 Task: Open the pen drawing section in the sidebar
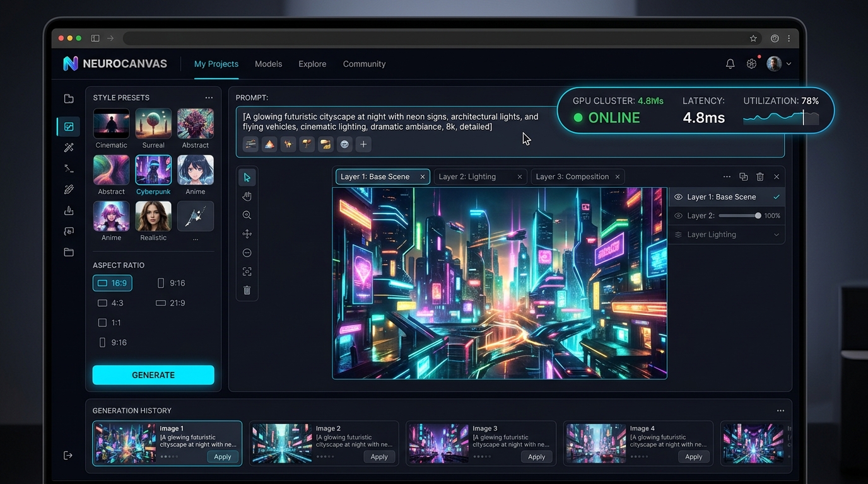point(69,190)
